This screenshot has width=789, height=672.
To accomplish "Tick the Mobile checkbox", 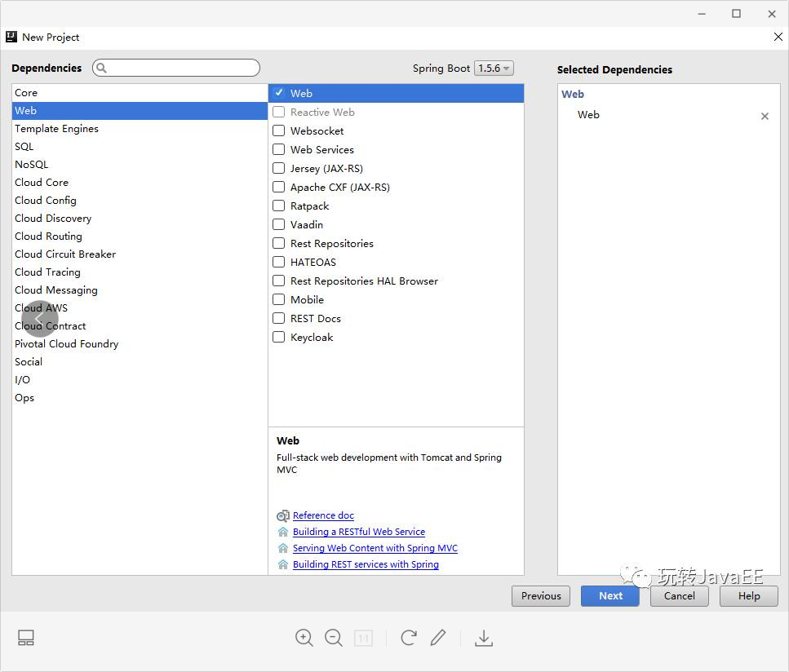I will (279, 300).
